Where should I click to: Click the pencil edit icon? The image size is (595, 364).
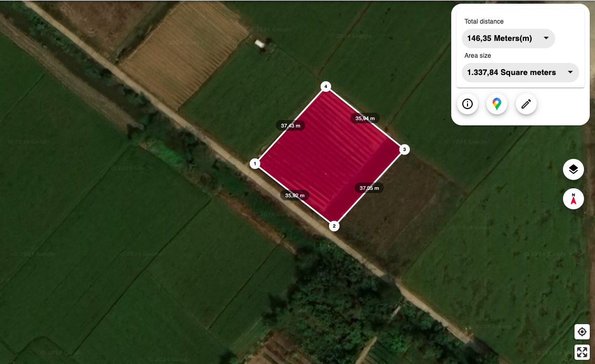526,104
